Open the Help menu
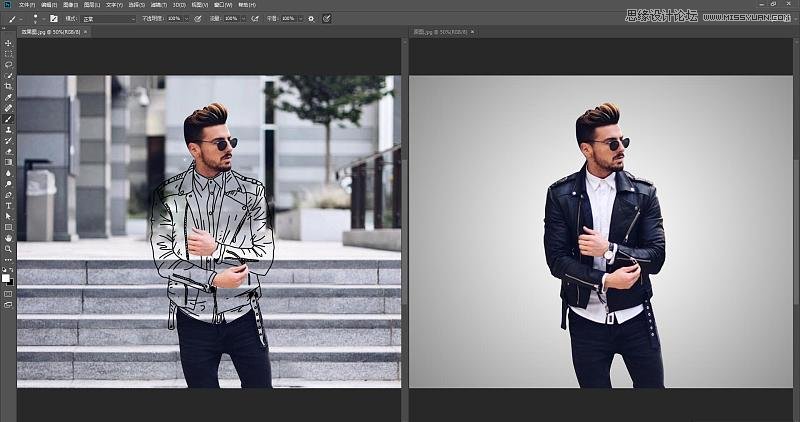Image resolution: width=800 pixels, height=422 pixels. click(x=247, y=5)
